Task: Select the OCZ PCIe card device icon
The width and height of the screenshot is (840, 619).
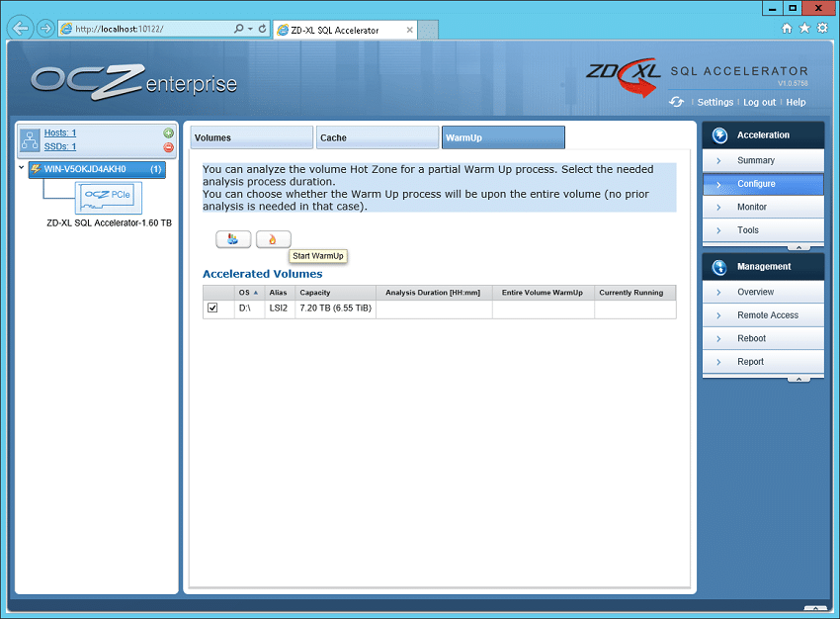Action: click(109, 197)
